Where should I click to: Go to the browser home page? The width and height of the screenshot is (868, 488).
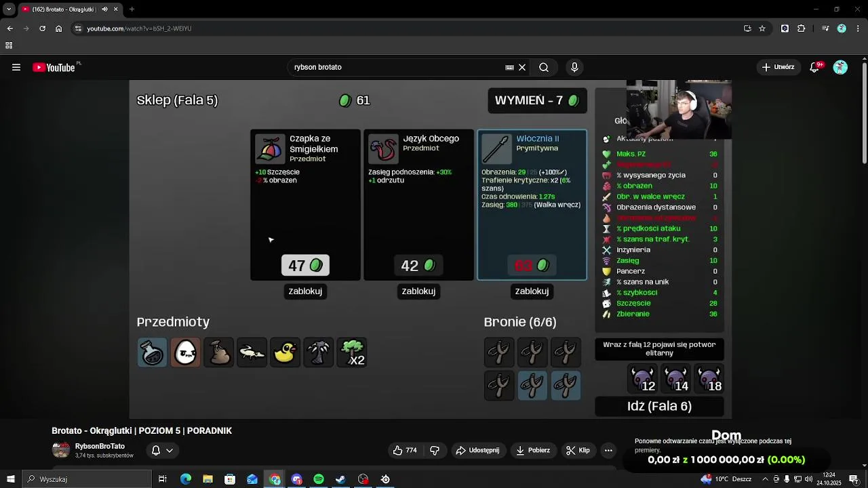(x=58, y=28)
